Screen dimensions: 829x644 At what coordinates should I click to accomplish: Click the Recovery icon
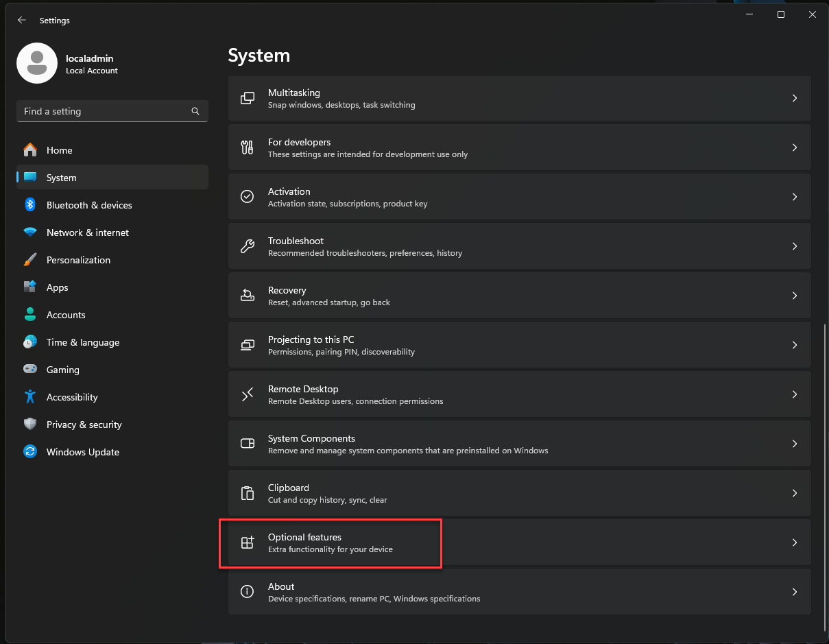tap(248, 296)
